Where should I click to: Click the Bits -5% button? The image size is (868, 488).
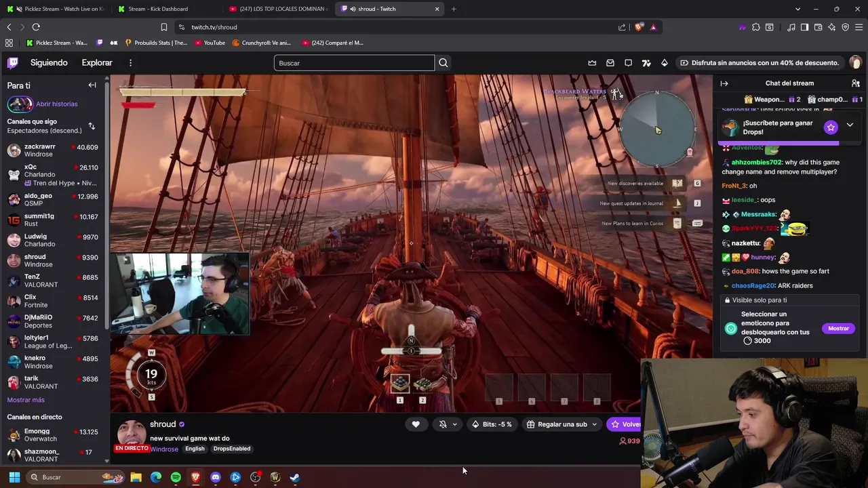point(492,424)
